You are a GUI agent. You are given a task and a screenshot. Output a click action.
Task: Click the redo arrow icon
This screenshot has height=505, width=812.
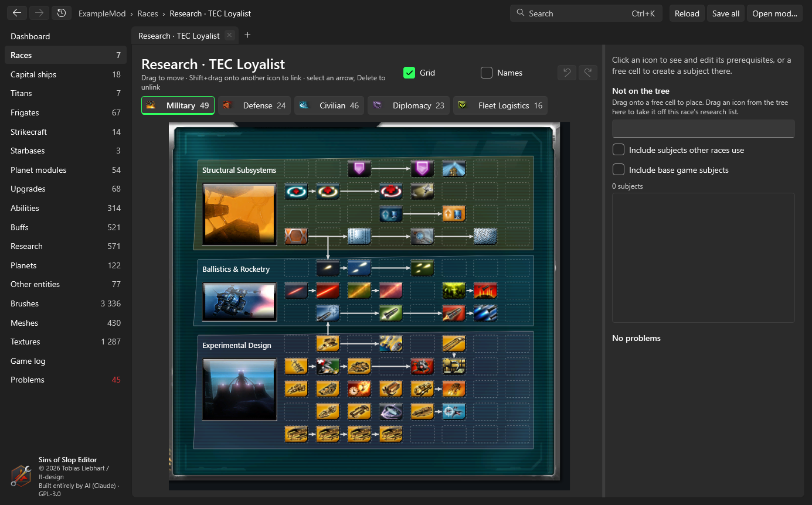588,73
